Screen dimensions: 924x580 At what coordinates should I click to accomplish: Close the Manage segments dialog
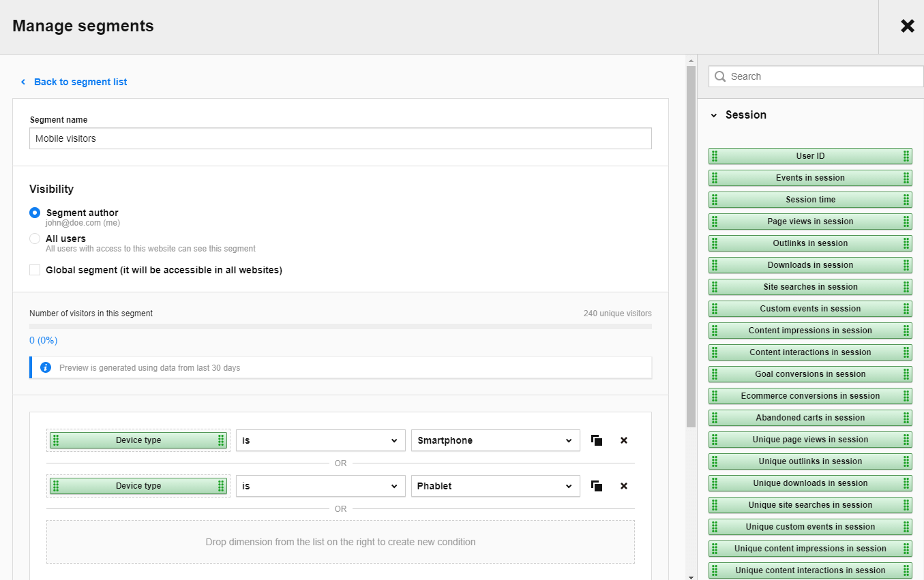coord(907,27)
